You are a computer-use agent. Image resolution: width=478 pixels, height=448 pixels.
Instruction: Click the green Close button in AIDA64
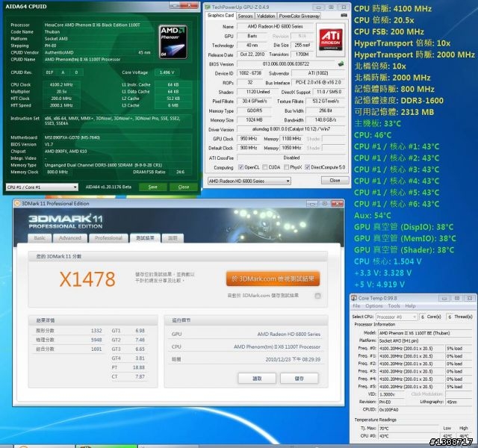(x=184, y=187)
